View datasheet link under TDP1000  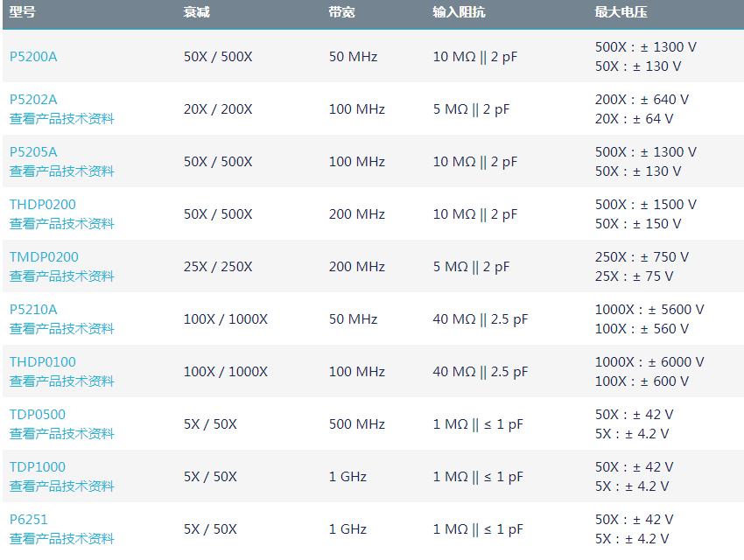point(61,486)
